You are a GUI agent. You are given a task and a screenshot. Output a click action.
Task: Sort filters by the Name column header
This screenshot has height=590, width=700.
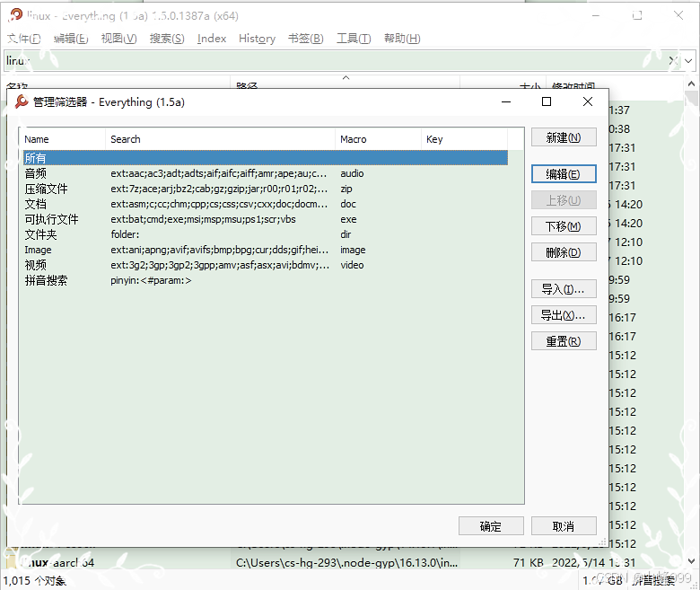(63, 139)
